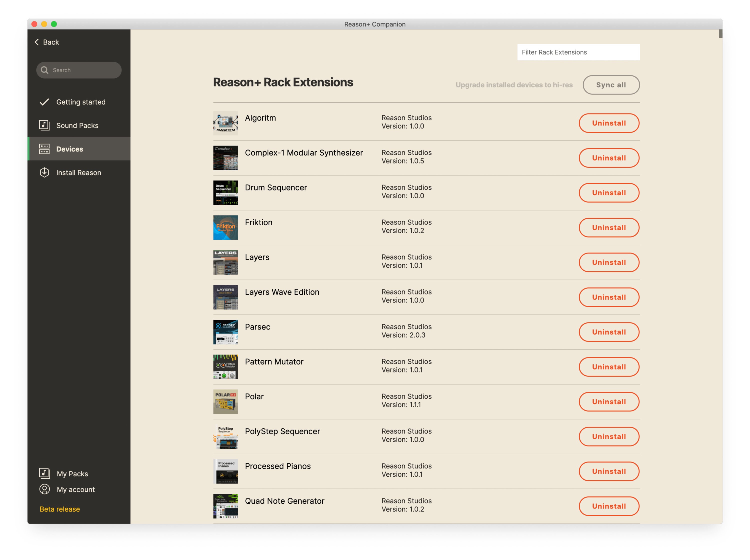Click the magnifier icon in Search box
The image size is (750, 560).
coord(44,70)
